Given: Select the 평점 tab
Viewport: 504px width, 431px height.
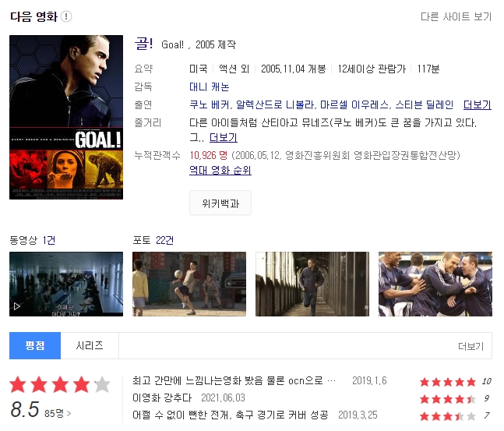Looking at the screenshot, I should [x=35, y=345].
